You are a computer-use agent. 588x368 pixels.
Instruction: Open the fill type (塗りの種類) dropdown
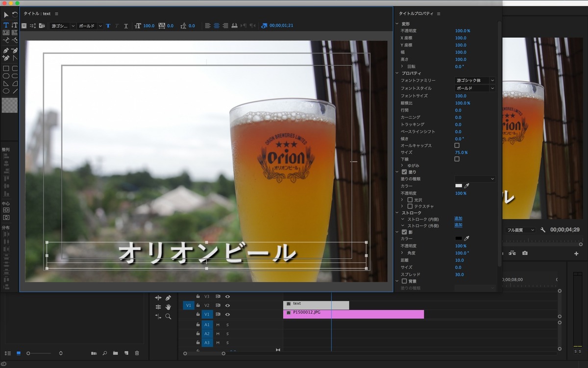pos(475,179)
